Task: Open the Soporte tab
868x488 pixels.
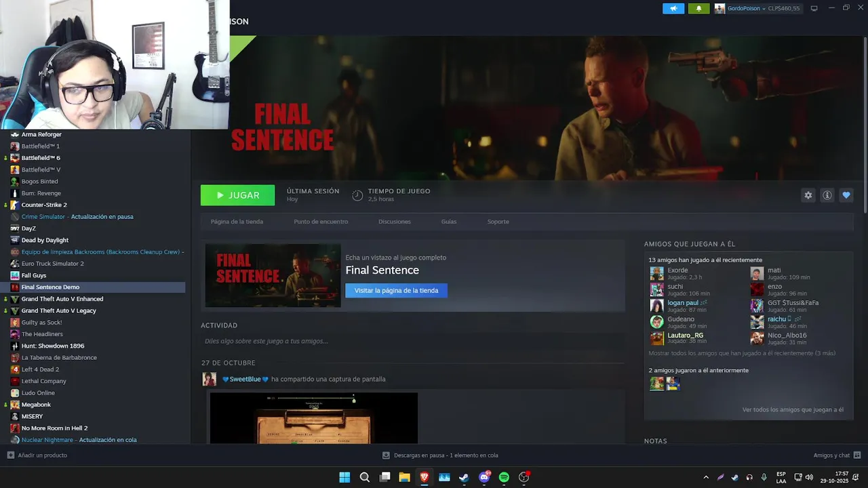Action: point(498,222)
